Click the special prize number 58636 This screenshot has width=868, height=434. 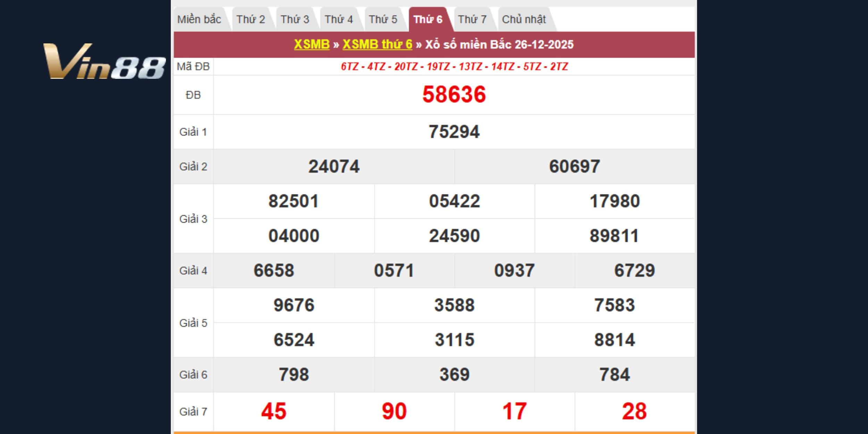click(454, 94)
